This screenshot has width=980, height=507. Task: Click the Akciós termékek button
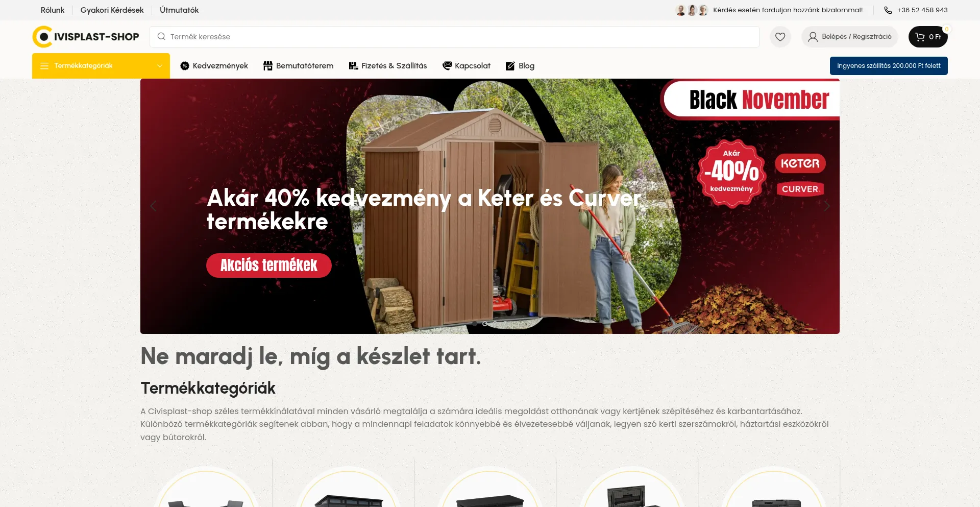pos(269,265)
